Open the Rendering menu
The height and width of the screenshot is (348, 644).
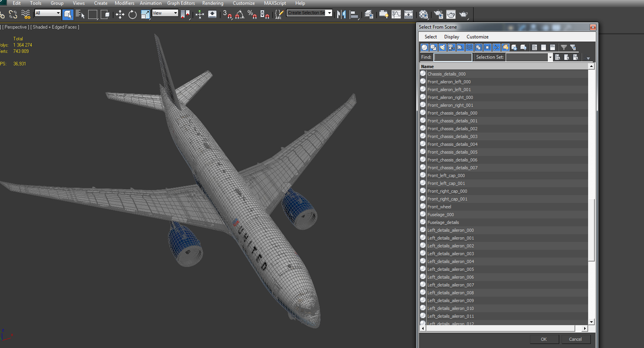[213, 3]
